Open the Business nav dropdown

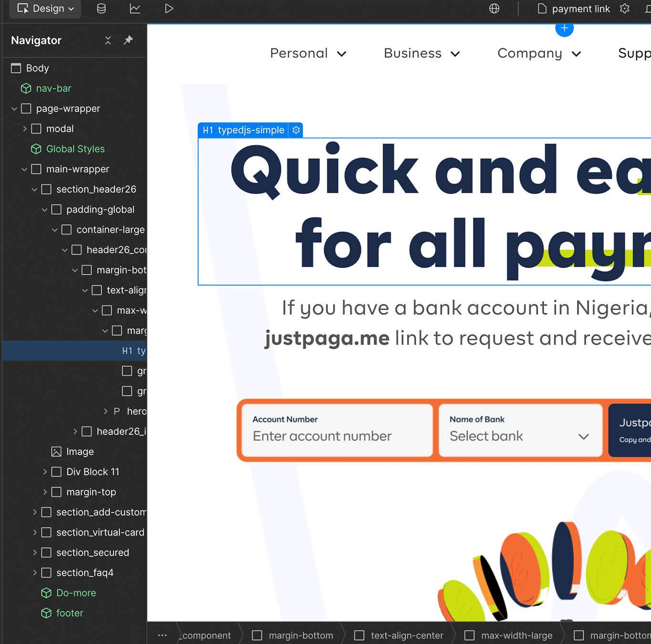click(x=422, y=53)
